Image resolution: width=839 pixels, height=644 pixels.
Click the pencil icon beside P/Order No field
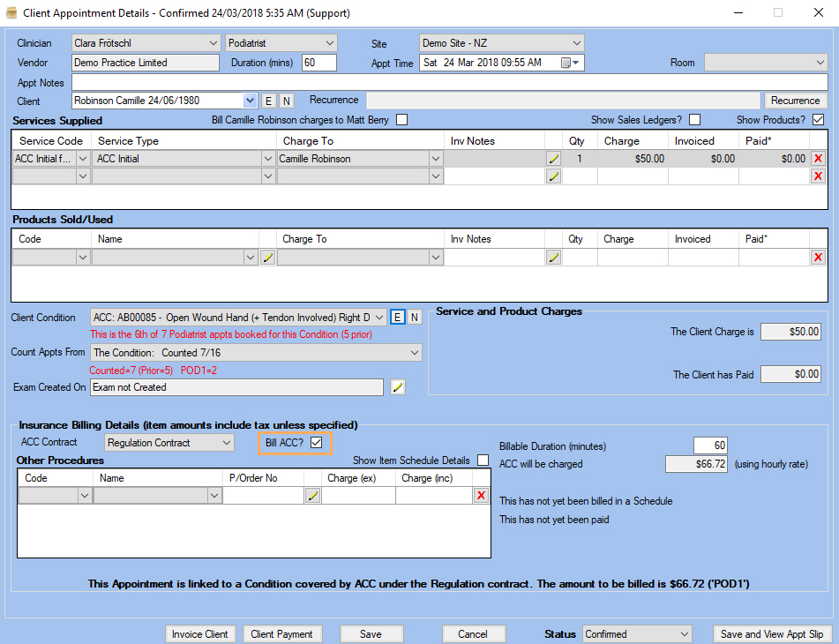coord(312,496)
